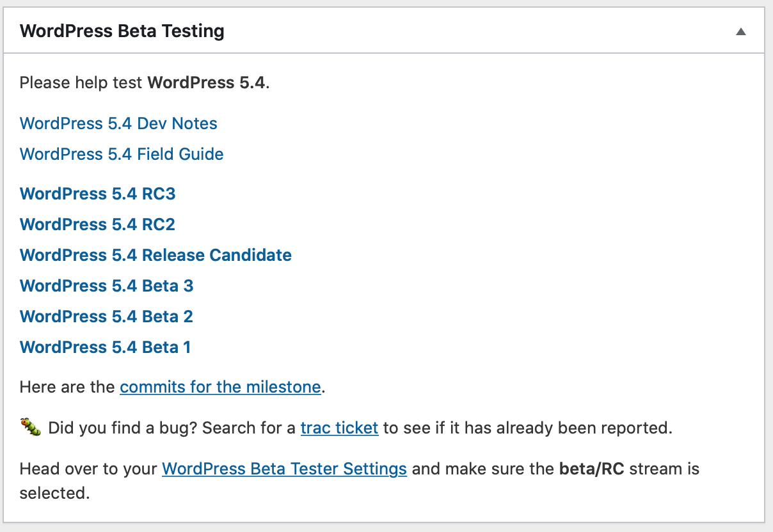Click the bug emoji icon
773x532 pixels.
pyautogui.click(x=31, y=426)
